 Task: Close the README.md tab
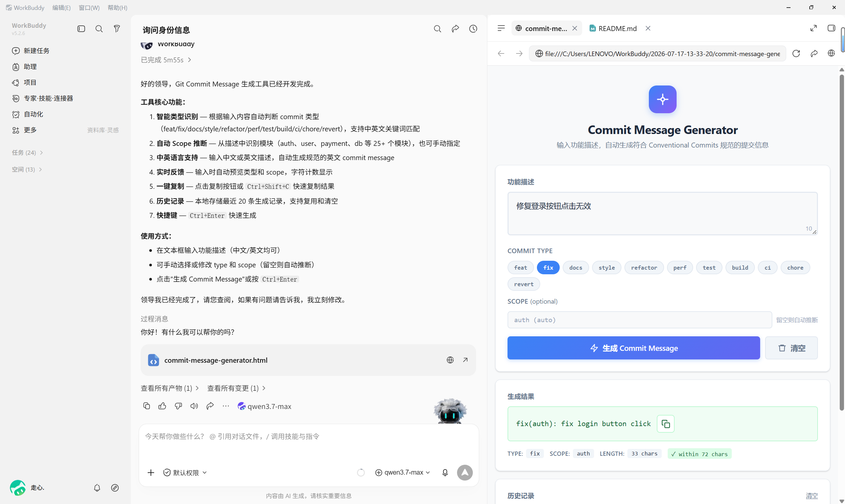click(x=648, y=28)
